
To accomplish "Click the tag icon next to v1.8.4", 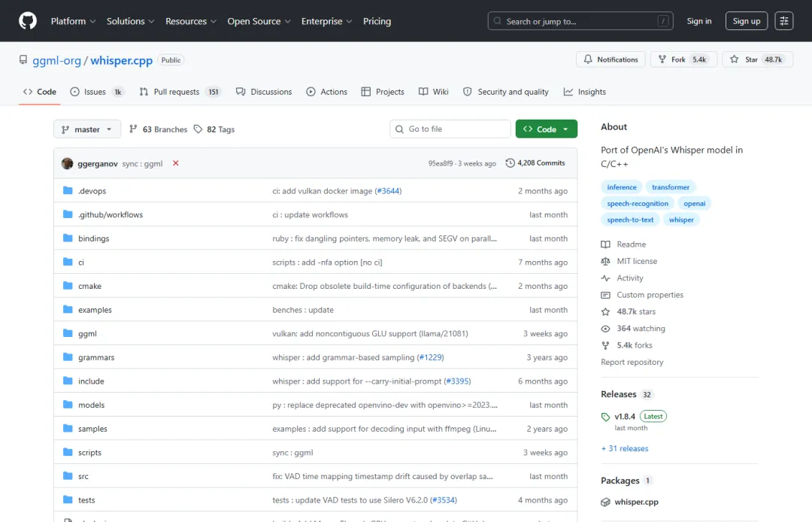I will point(605,417).
